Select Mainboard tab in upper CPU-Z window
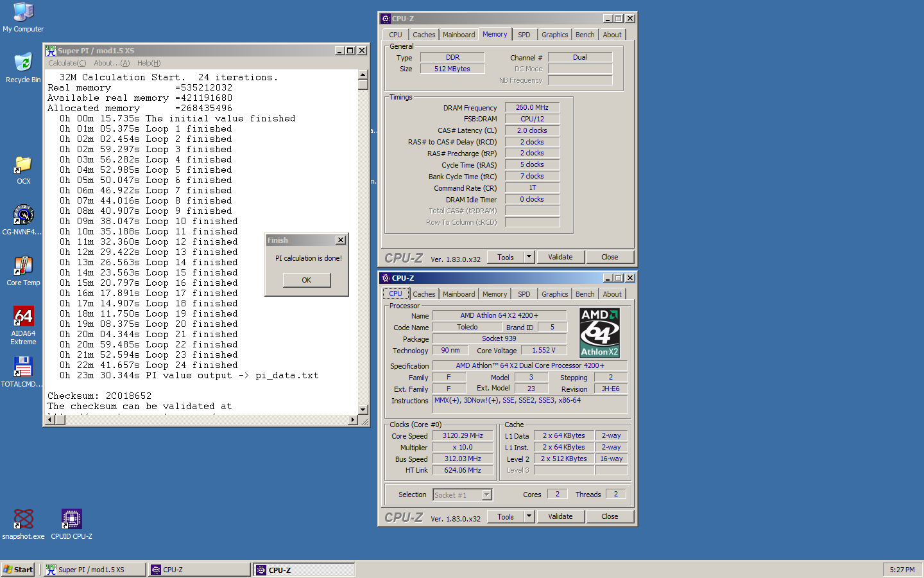924x578 pixels. (x=459, y=35)
